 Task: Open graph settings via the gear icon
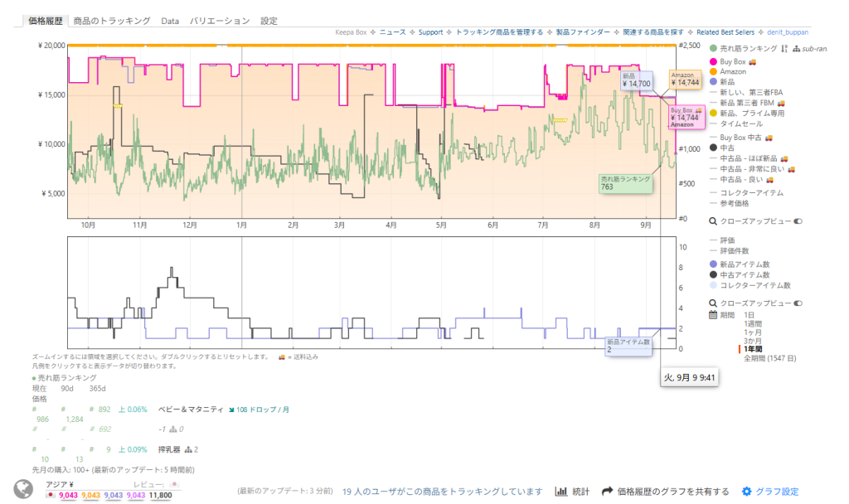pyautogui.click(x=746, y=492)
